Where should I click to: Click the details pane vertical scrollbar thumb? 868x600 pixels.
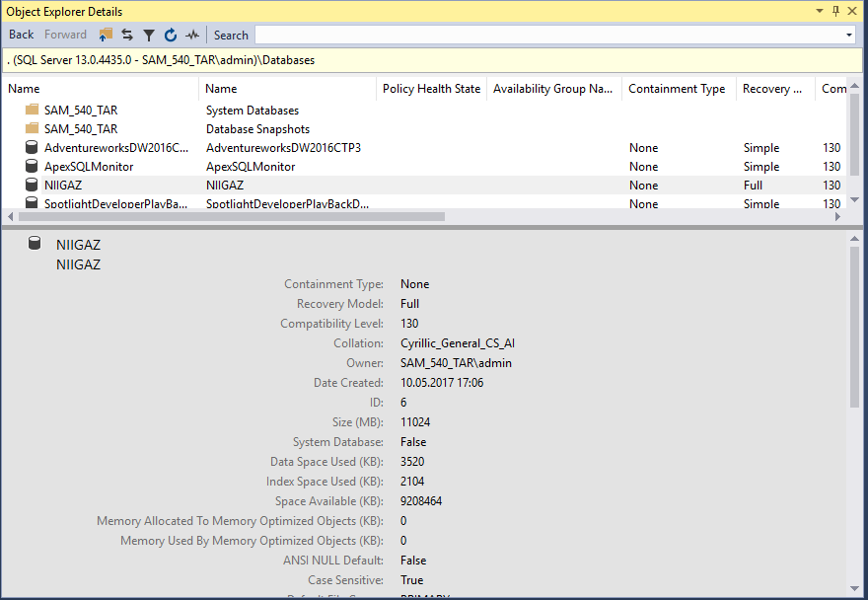[855, 327]
